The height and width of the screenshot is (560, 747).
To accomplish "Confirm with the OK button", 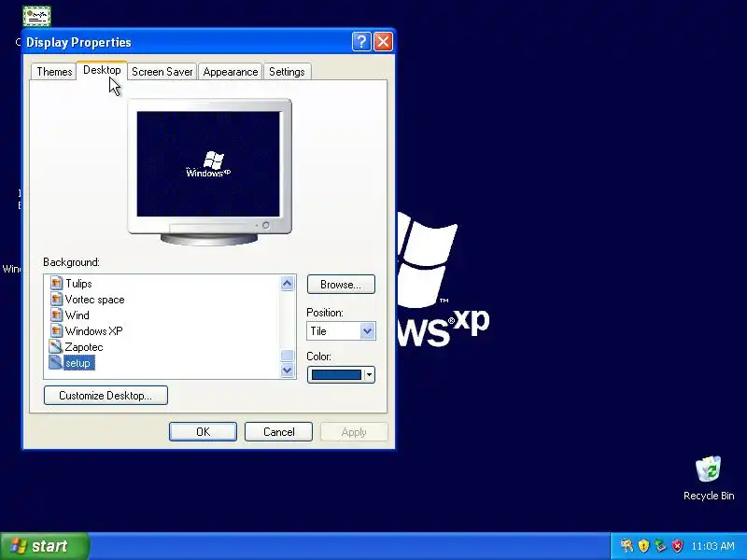I will coord(203,431).
